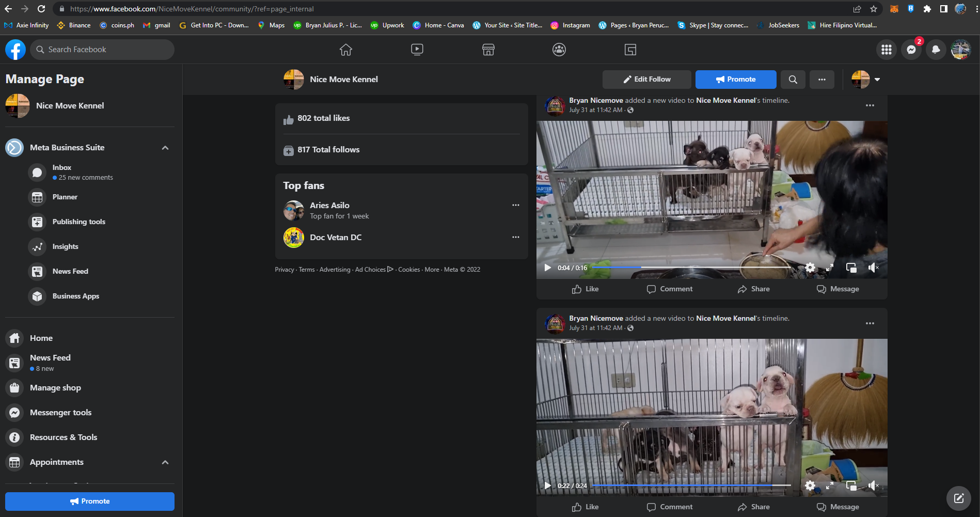Open options for Doc Vetan DC top fan

[x=516, y=237]
